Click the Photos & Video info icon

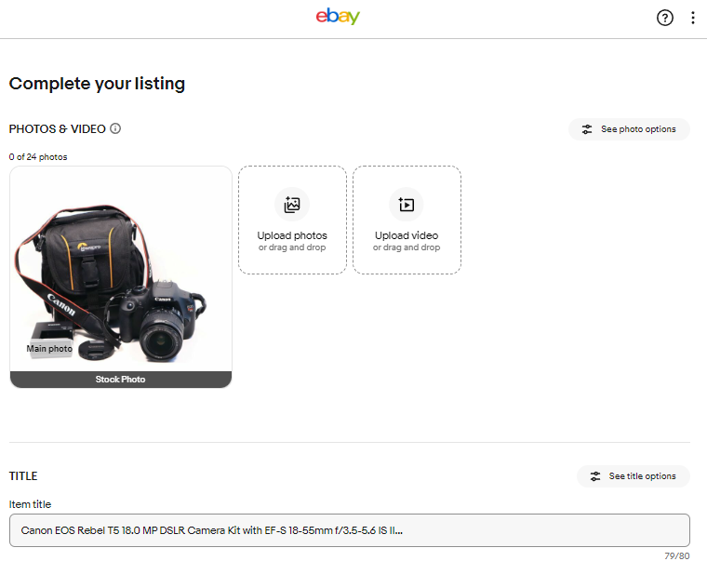(x=115, y=128)
